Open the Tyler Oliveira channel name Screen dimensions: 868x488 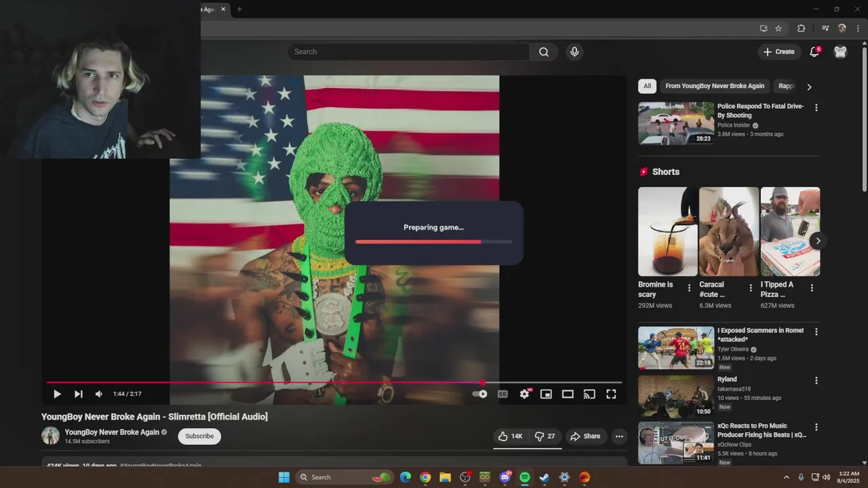[733, 350]
